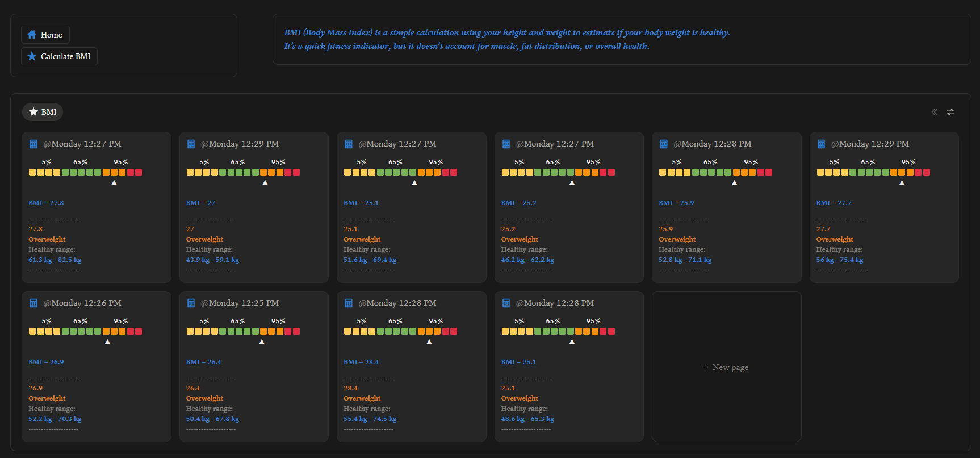Click the 56 kg - 75.4 kg range

pyautogui.click(x=840, y=260)
